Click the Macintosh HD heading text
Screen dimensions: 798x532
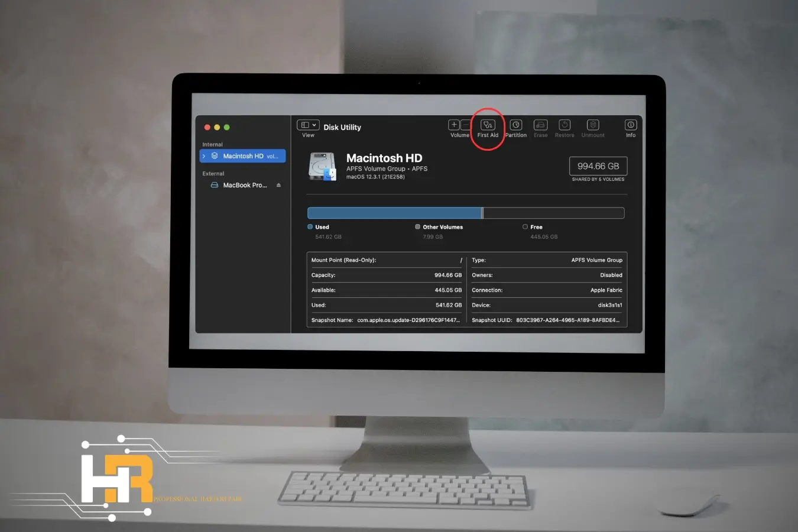point(384,158)
